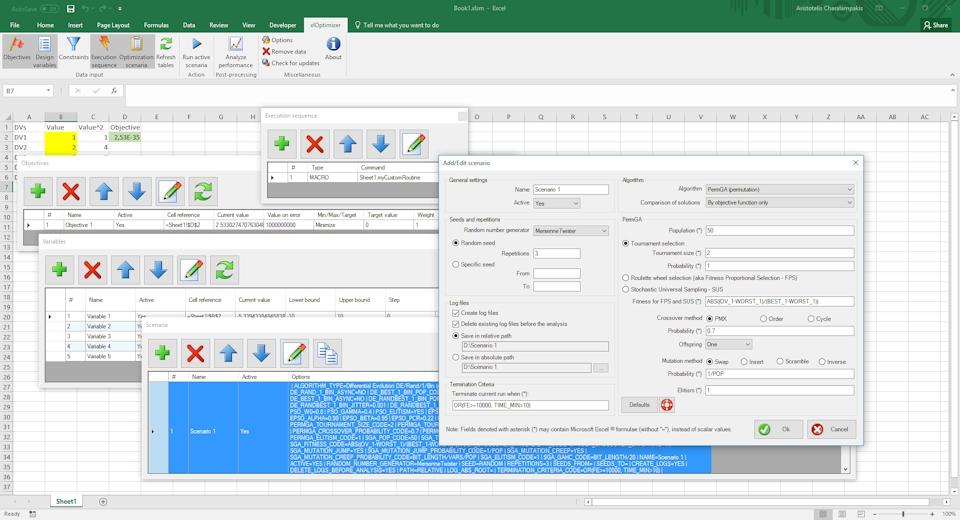Delete objective in Objectives window
This screenshot has height=520, width=960.
click(71, 192)
